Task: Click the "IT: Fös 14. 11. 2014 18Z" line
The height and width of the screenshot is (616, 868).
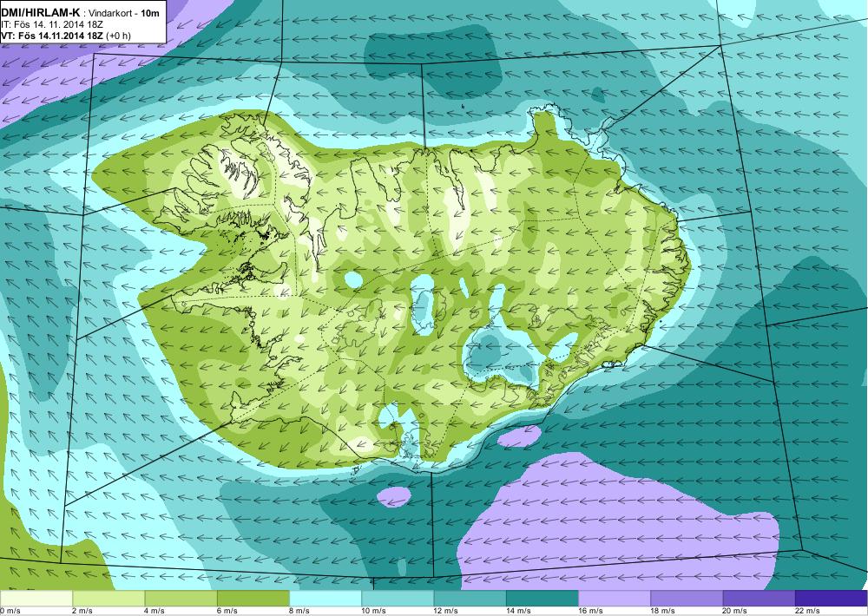Action: click(51, 24)
